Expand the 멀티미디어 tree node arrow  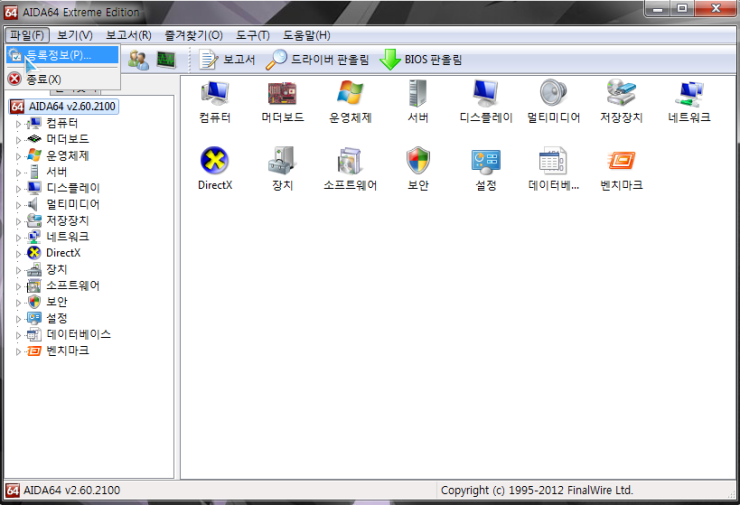18,205
